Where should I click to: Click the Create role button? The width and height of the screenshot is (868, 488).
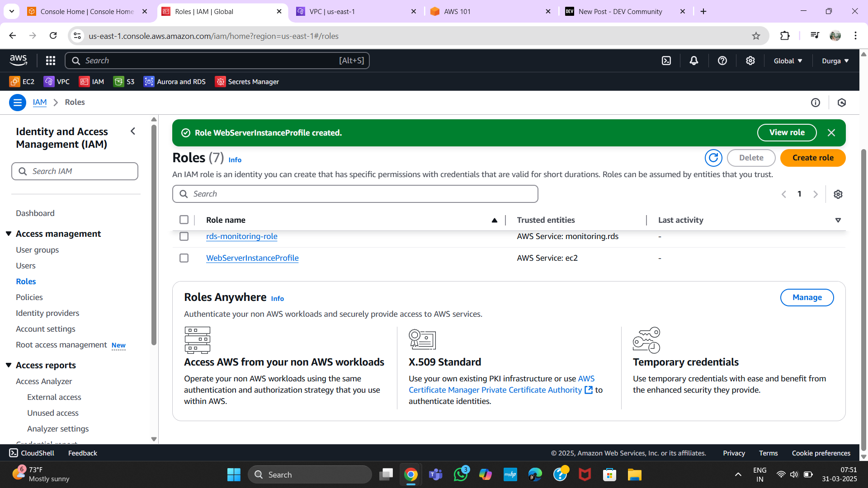pyautogui.click(x=813, y=158)
